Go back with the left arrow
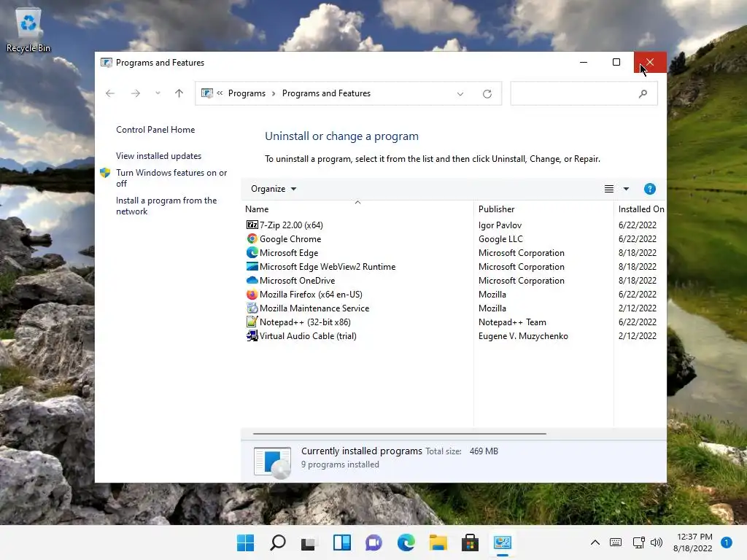The width and height of the screenshot is (747, 560). 110,93
